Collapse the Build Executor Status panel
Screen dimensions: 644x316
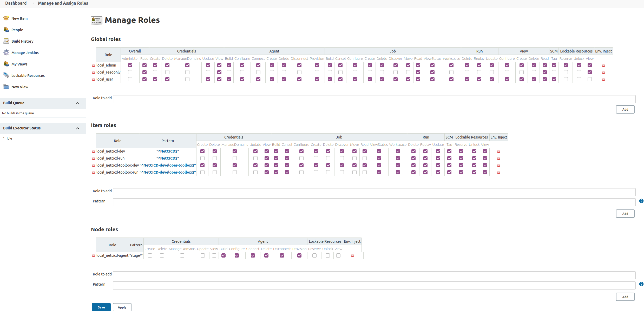[77, 128]
